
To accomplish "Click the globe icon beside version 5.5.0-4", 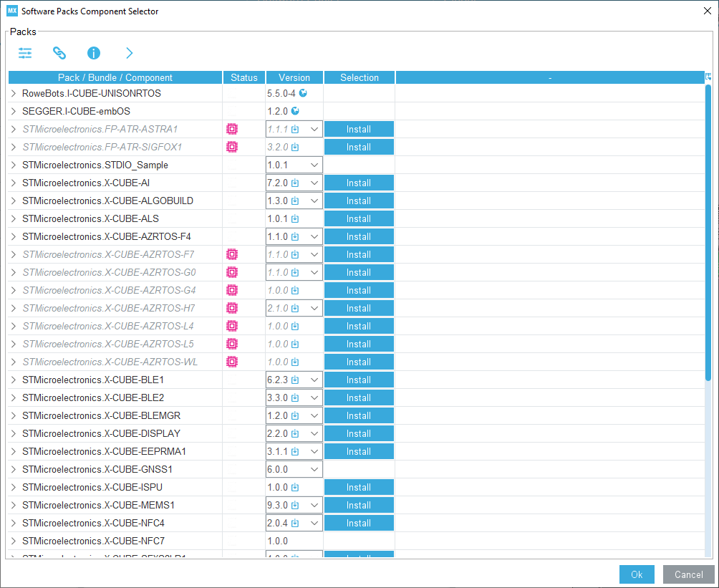I will pyautogui.click(x=303, y=93).
